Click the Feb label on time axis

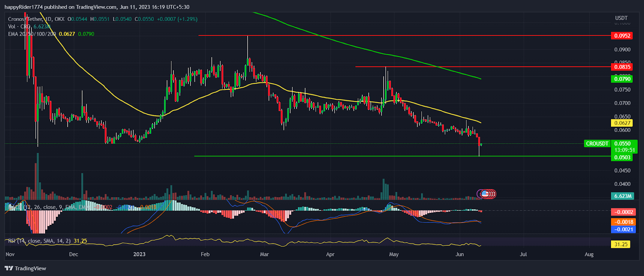tap(205, 254)
